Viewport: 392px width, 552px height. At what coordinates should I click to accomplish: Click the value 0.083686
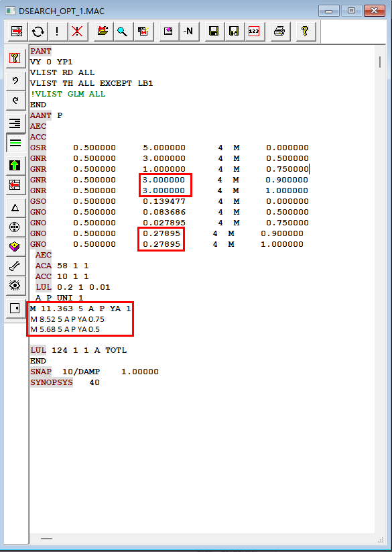click(x=164, y=212)
